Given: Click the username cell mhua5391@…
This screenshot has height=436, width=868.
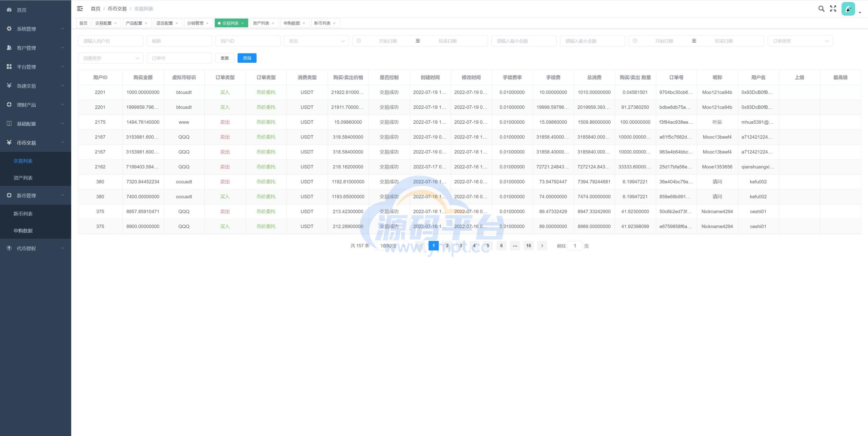Looking at the screenshot, I should (757, 122).
